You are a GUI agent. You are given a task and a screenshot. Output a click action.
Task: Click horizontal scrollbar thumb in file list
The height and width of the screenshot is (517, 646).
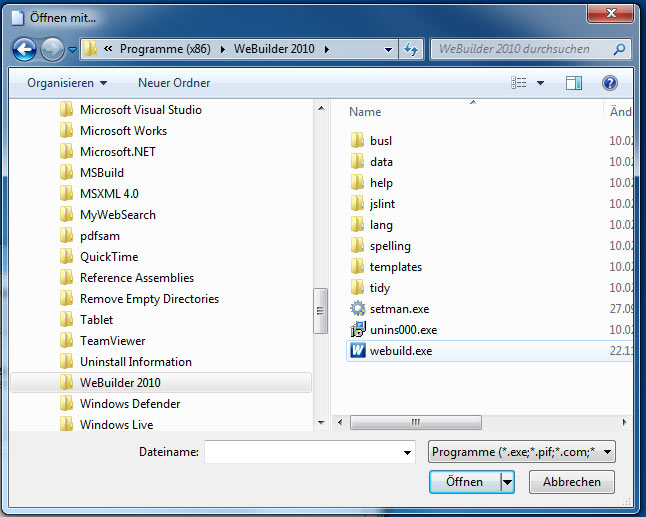tap(416, 422)
